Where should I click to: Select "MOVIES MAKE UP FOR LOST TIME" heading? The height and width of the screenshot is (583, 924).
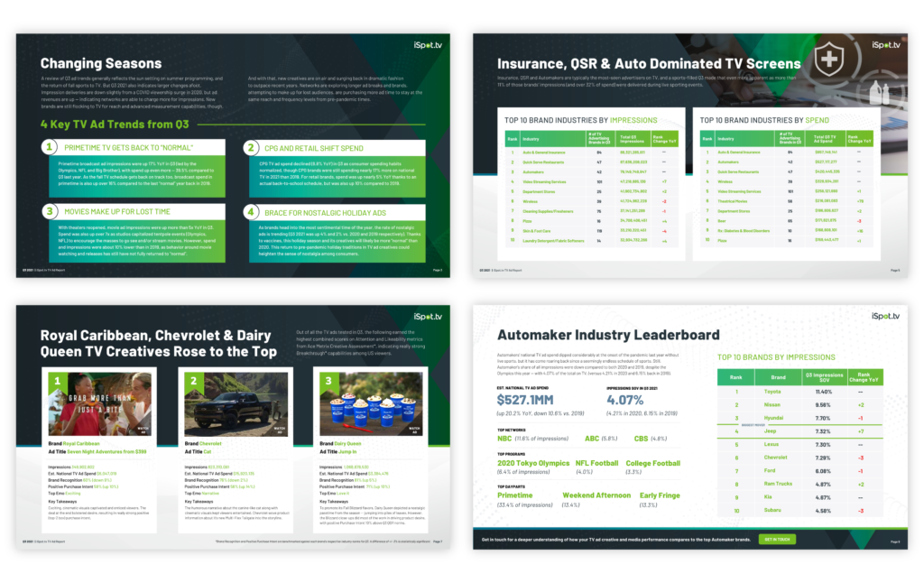(117, 211)
